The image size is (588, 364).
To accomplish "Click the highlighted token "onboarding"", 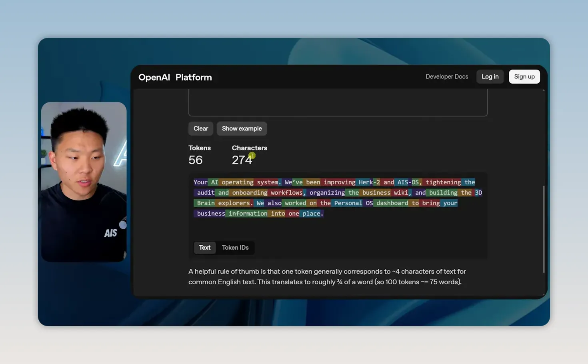I will (248, 193).
